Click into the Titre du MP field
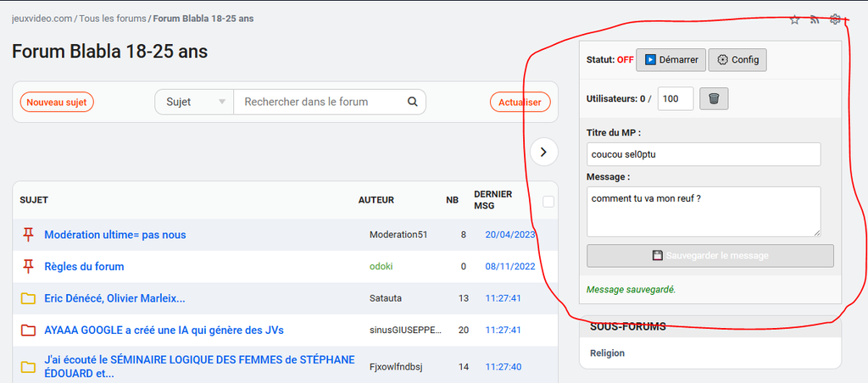Viewport: 868px width, 383px height. point(704,154)
